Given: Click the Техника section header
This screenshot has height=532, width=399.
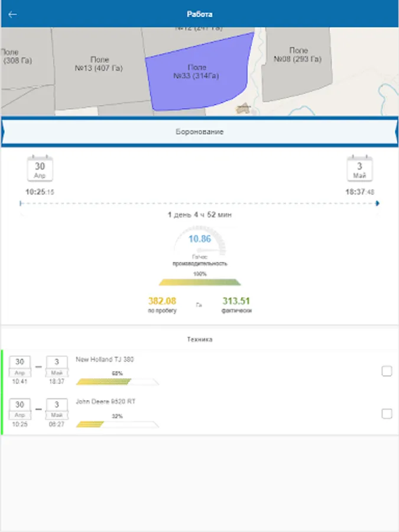Looking at the screenshot, I should pos(200,339).
